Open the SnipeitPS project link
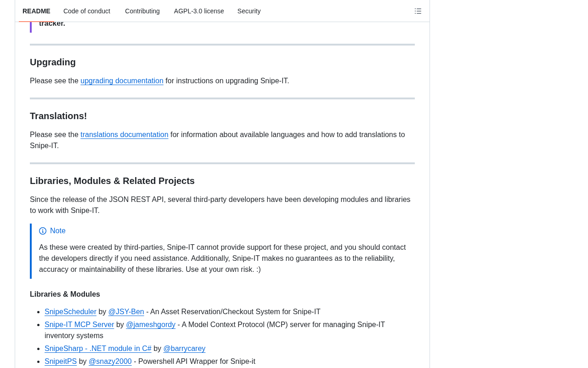Viewport: 588px width, 368px height. (x=61, y=362)
